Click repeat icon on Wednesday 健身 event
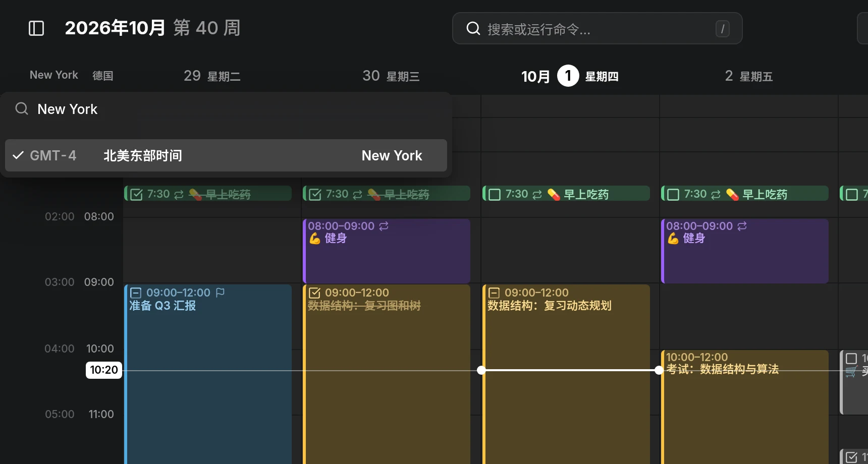 (384, 226)
